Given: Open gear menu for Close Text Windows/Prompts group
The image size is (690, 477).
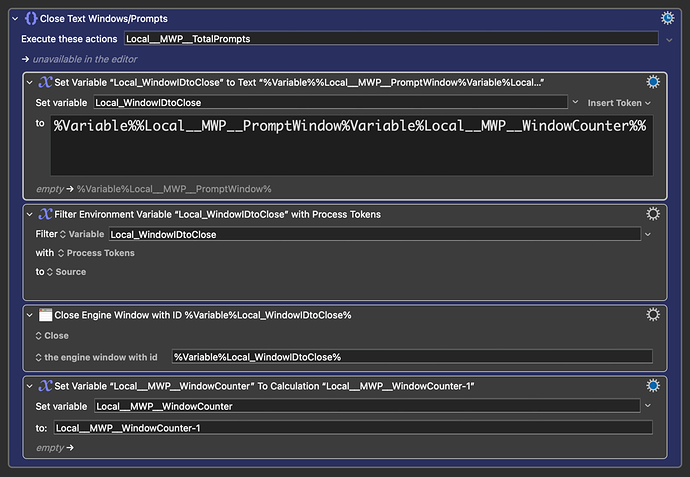Looking at the screenshot, I should click(667, 18).
